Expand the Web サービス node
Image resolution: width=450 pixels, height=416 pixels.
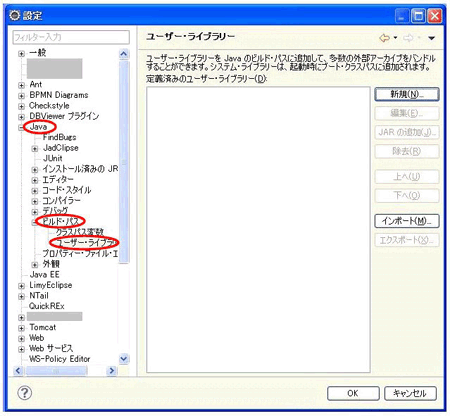tap(21, 349)
